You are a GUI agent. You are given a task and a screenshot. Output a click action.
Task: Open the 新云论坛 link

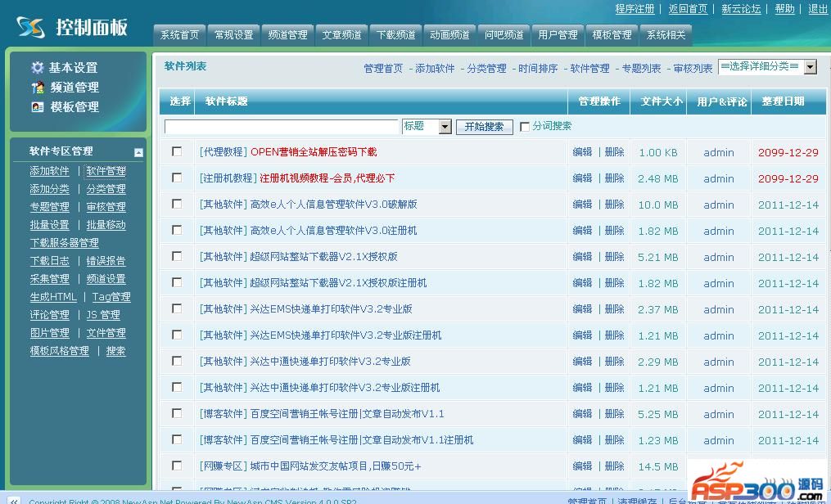click(741, 8)
